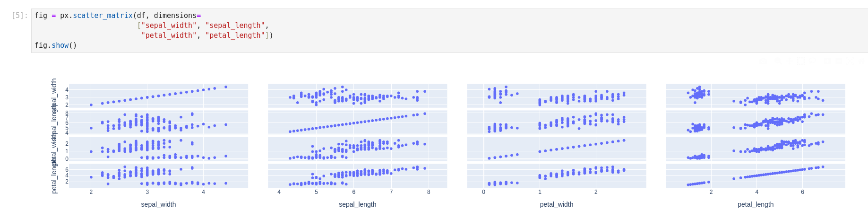Click the sepal_width x-axis title
The image size is (868, 219).
(x=158, y=204)
